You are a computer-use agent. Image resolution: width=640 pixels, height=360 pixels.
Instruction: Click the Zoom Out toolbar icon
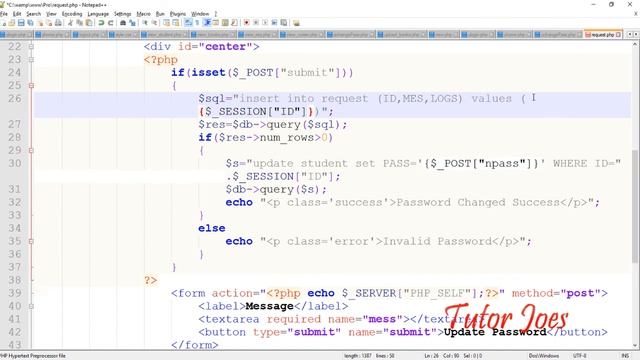click(155, 23)
